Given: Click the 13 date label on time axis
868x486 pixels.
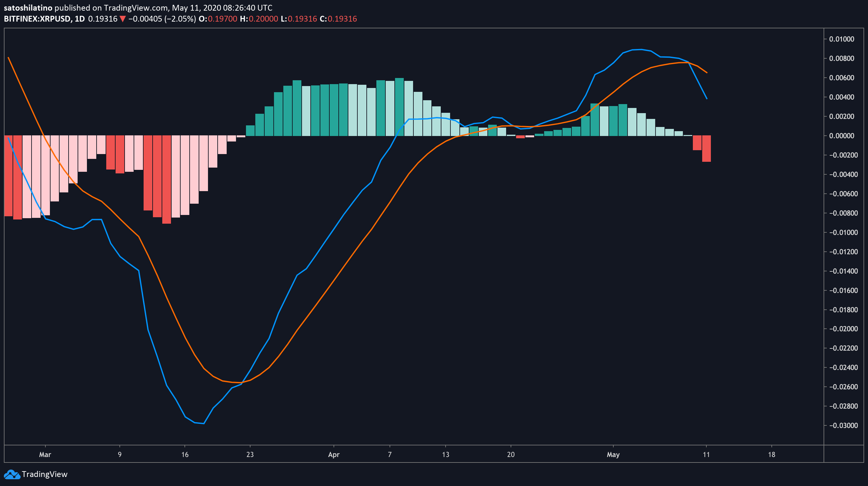Looking at the screenshot, I should pos(446,455).
